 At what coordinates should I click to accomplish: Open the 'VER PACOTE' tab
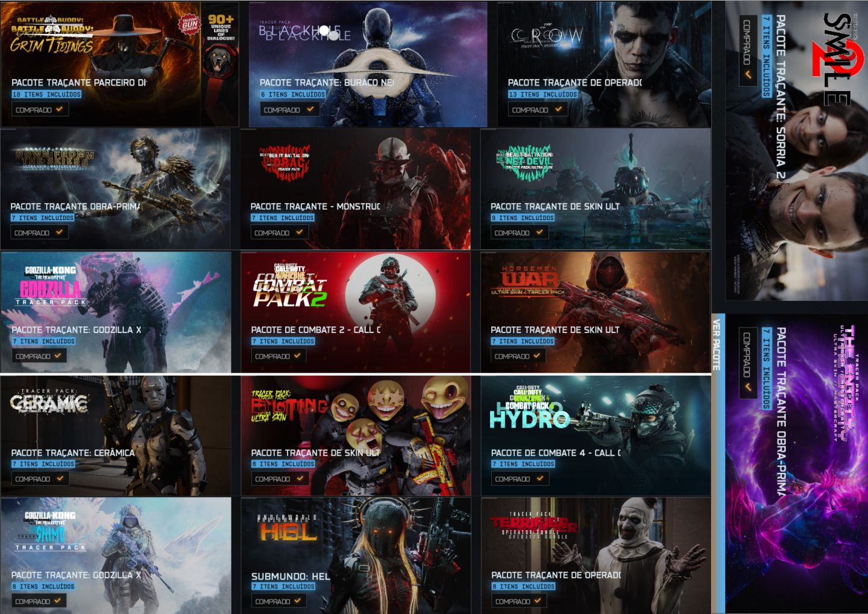pyautogui.click(x=717, y=345)
